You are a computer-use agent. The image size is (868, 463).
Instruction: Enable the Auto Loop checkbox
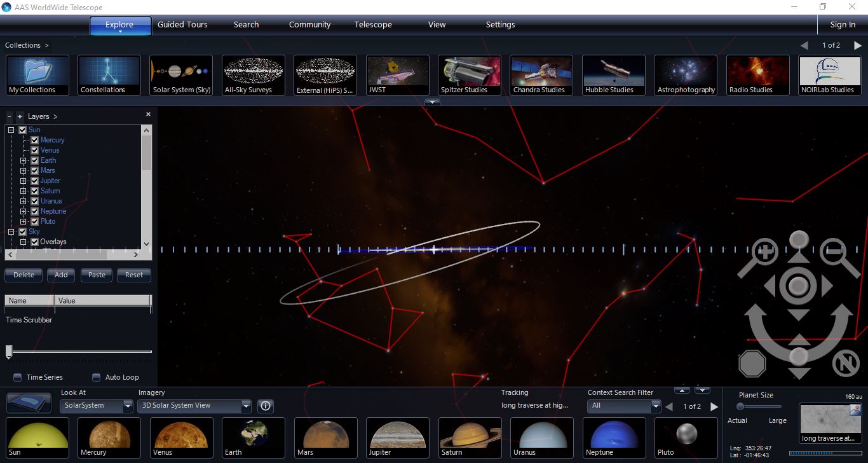coord(96,377)
